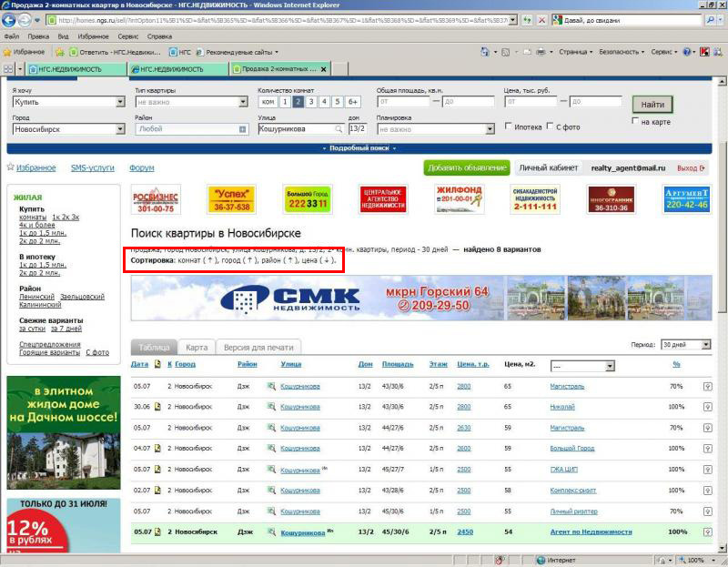Click the Жилфонд agency banner logo
Image resolution: width=728 pixels, height=567 pixels.
(459, 199)
